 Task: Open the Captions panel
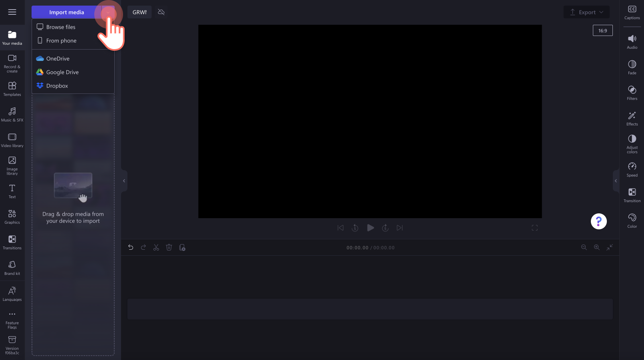(x=632, y=12)
